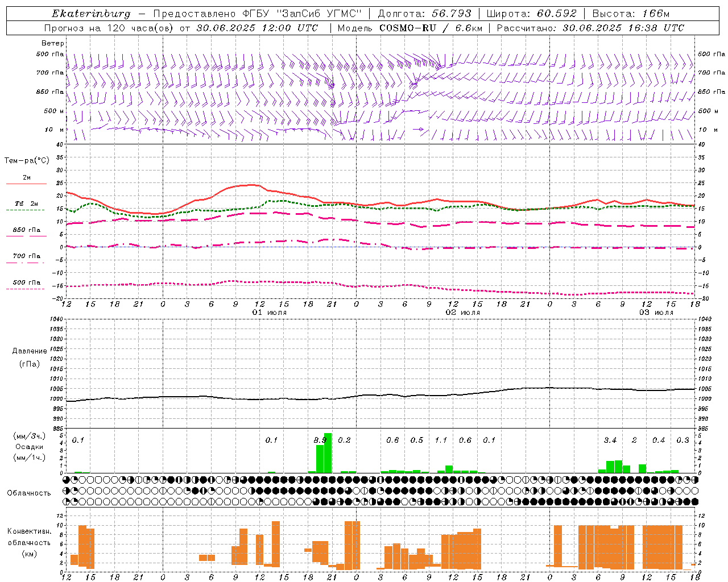Click the 'Осадки' precipitation label
The width and height of the screenshot is (728, 582).
29,447
